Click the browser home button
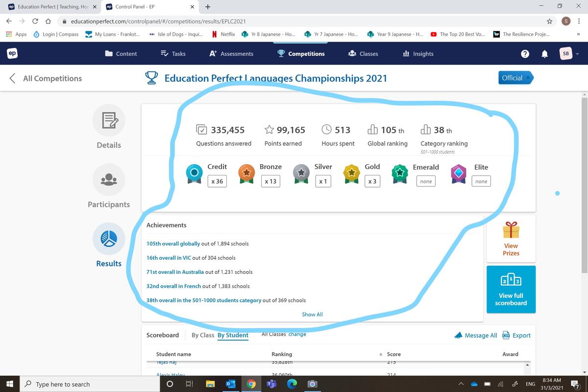Image resolution: width=588 pixels, height=392 pixels. [x=48, y=21]
